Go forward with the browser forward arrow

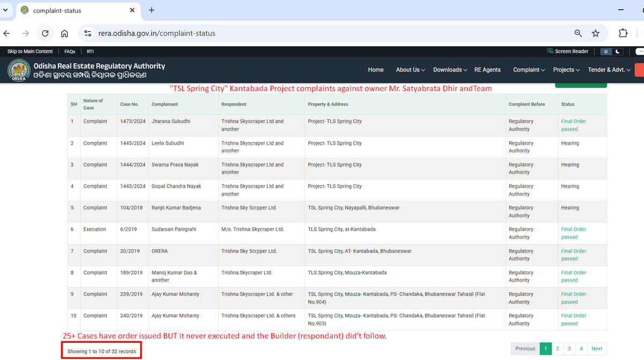click(25, 33)
